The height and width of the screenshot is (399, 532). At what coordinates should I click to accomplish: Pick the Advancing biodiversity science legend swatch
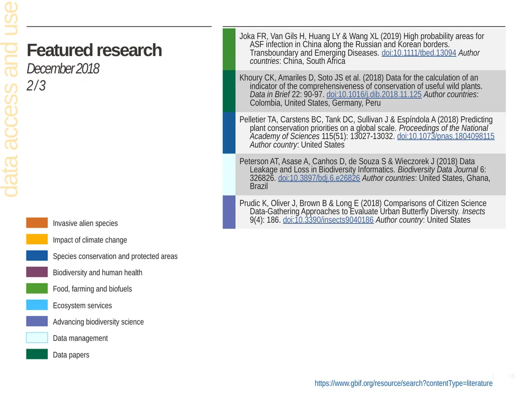pyautogui.click(x=37, y=321)
